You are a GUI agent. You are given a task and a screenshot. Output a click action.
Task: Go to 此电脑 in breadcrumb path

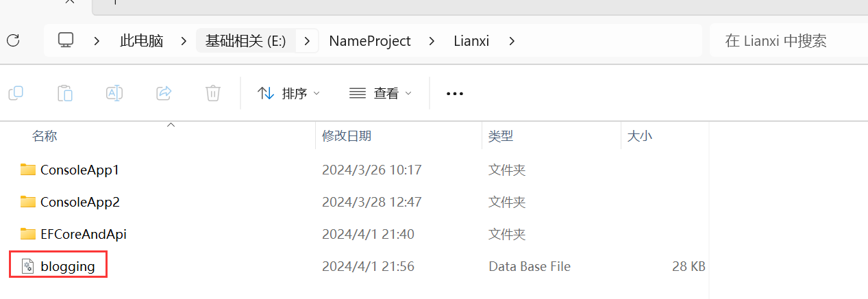141,41
